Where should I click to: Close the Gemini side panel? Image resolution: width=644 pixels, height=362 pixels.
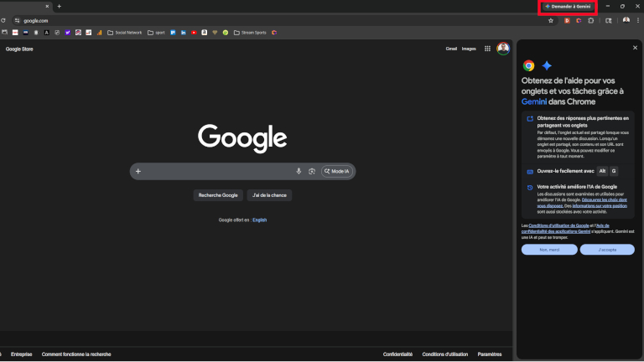[x=635, y=48]
